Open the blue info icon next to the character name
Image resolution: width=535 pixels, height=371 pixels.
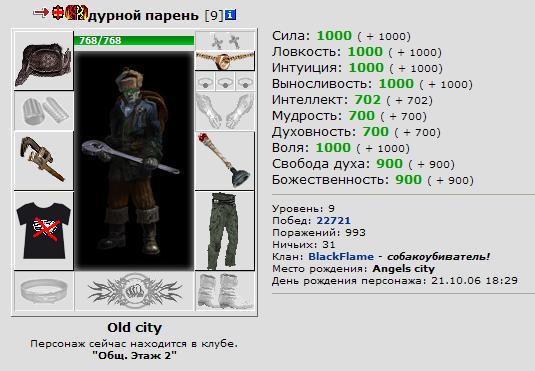coord(231,15)
